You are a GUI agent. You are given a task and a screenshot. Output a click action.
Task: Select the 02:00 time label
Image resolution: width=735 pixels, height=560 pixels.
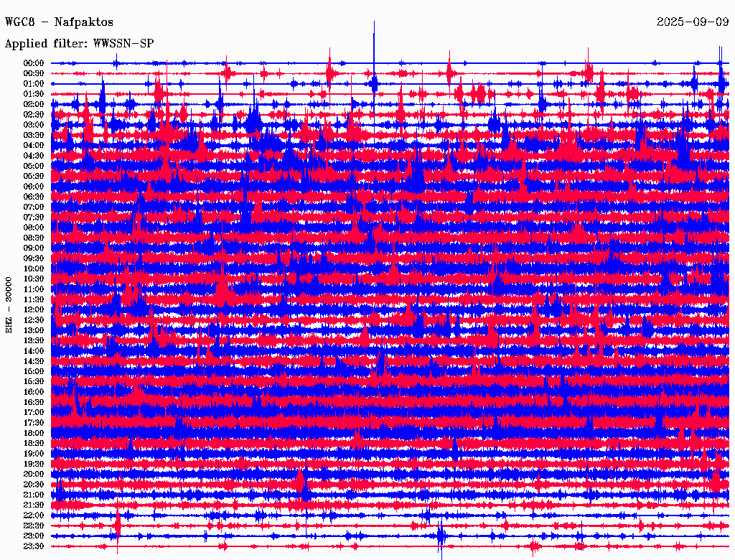pyautogui.click(x=34, y=105)
